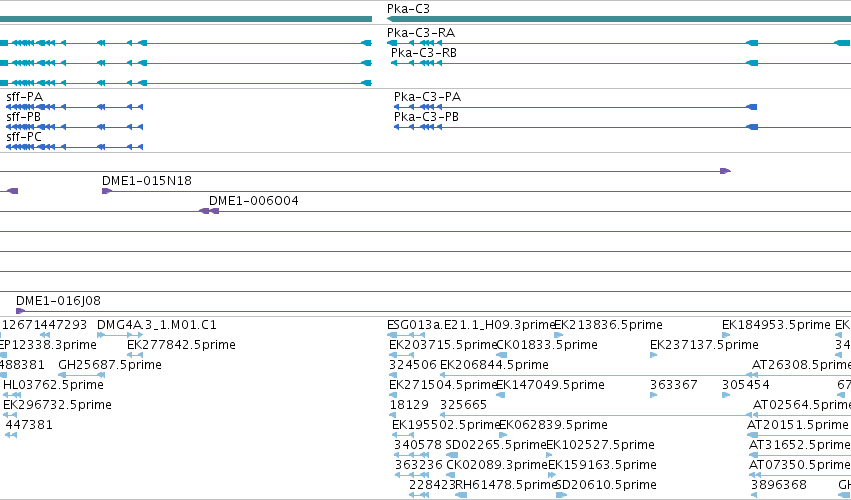View EST EK195502.5prime
The image size is (851, 500).
[446, 425]
